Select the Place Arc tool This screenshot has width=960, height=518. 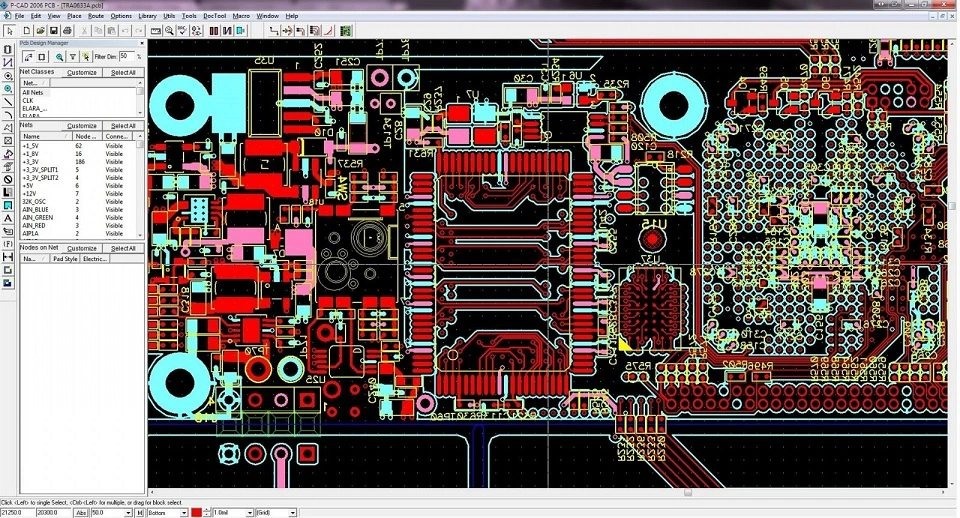click(x=8, y=114)
